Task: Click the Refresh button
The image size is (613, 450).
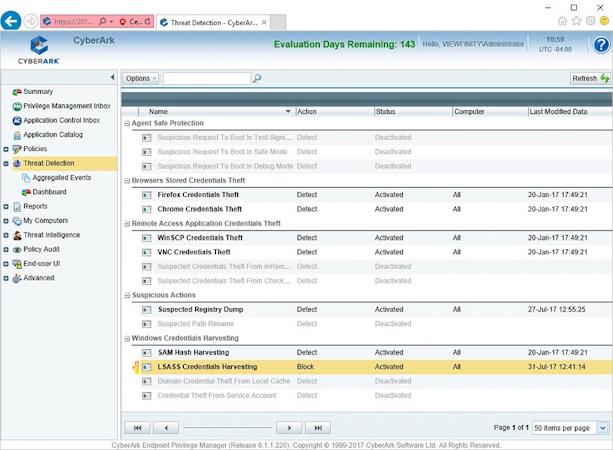Action: click(x=590, y=78)
